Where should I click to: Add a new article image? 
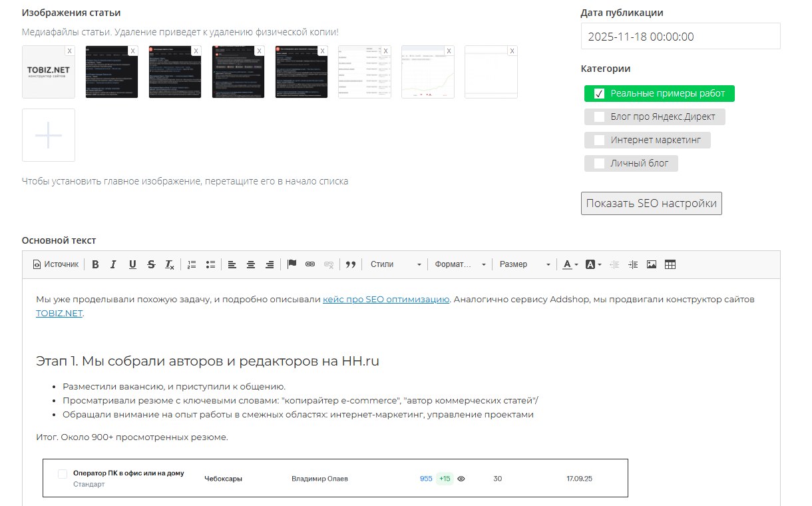(x=49, y=135)
